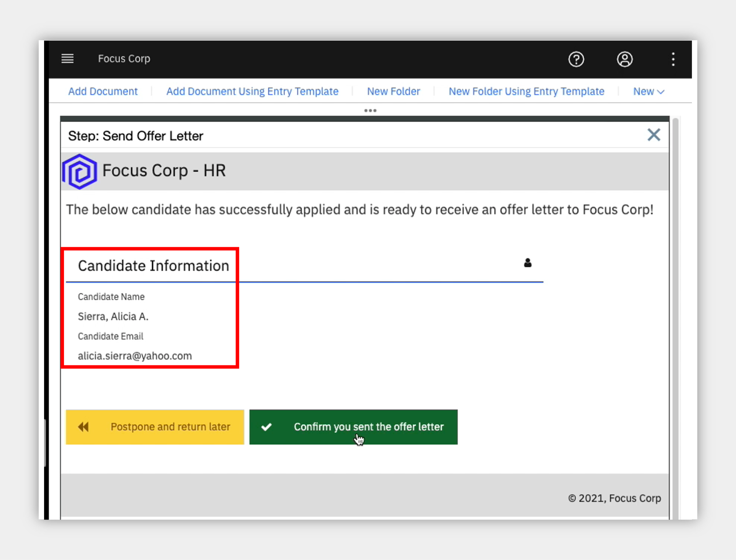The image size is (736, 560).
Task: Click the Focus Corp hexagon logo
Action: (x=79, y=171)
